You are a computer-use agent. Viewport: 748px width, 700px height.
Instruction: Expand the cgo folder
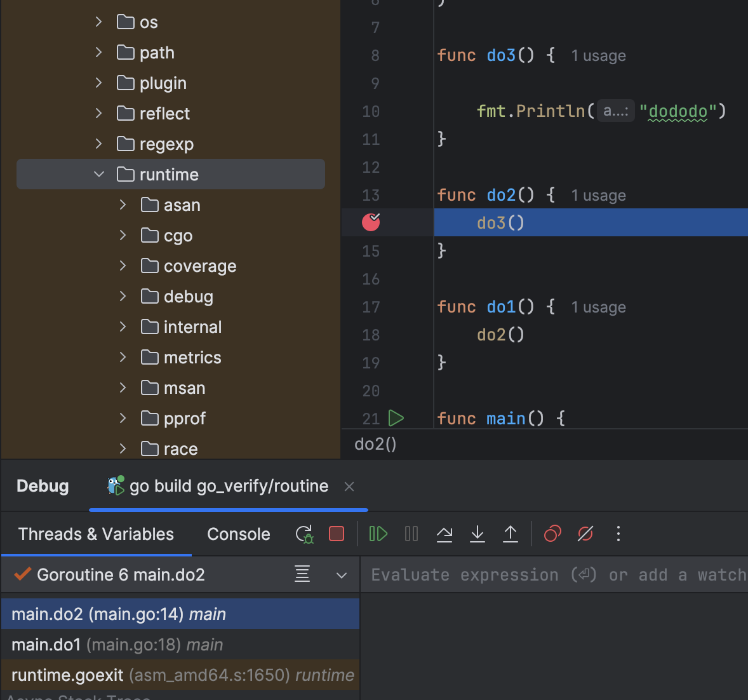click(123, 235)
